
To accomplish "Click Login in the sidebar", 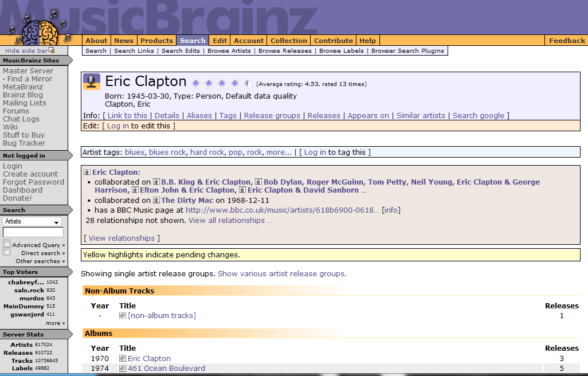I will pos(13,166).
